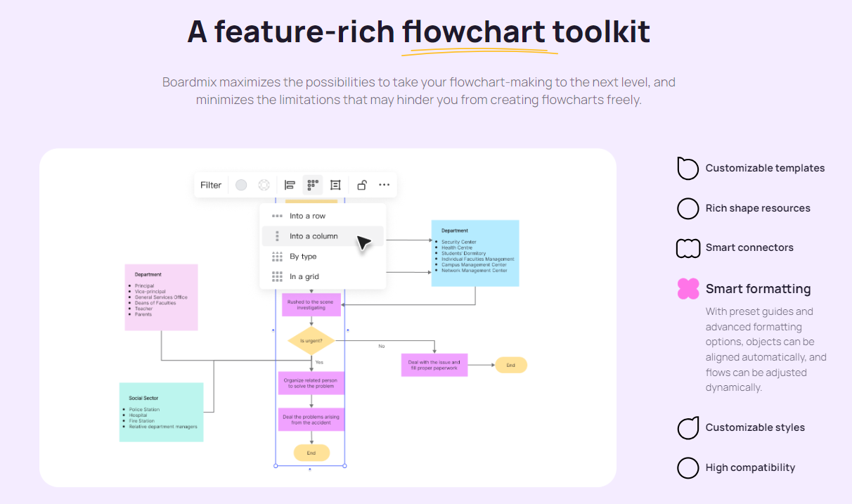Click the 'Police Station' list item

(144, 410)
